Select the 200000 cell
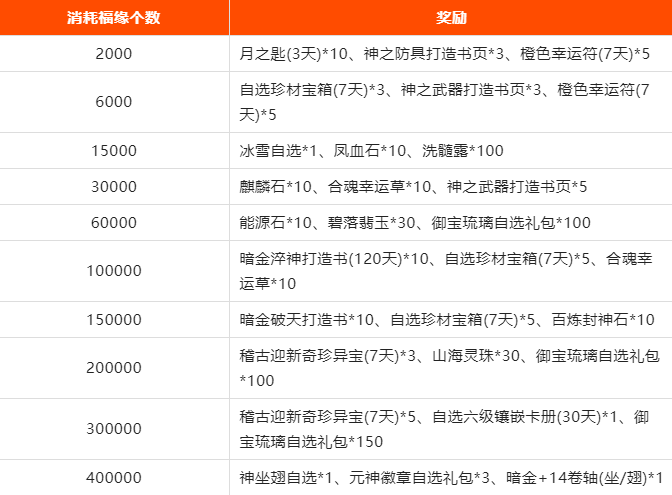This screenshot has height=495, width=672. click(x=114, y=368)
